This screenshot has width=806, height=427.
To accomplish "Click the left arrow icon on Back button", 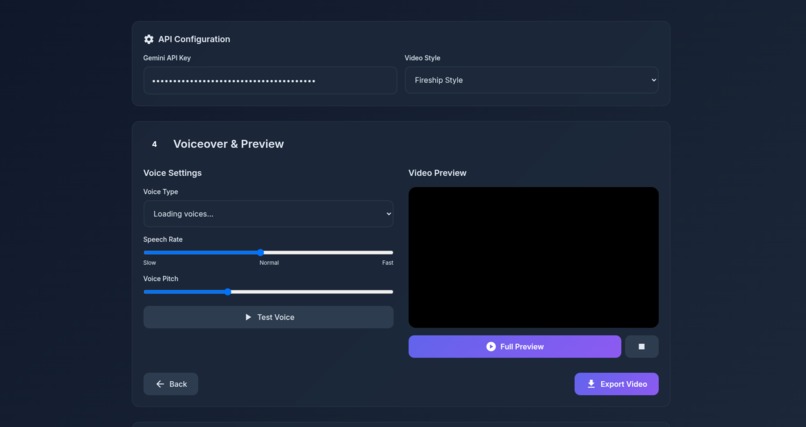I will pyautogui.click(x=160, y=384).
